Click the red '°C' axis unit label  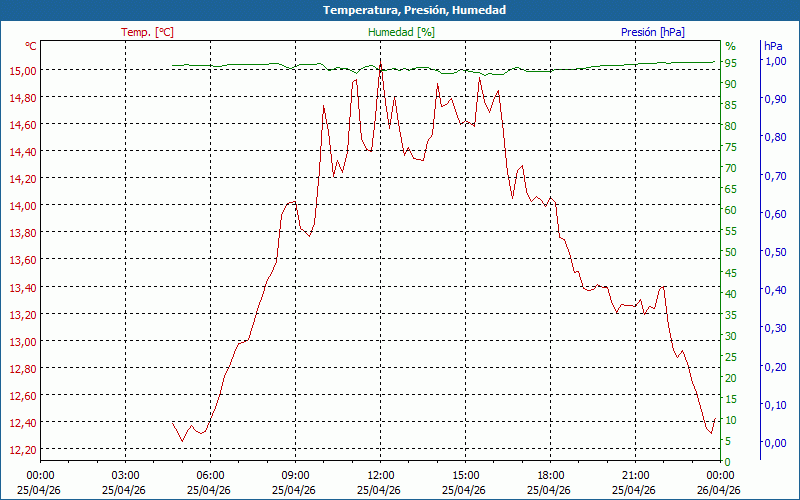point(31,46)
